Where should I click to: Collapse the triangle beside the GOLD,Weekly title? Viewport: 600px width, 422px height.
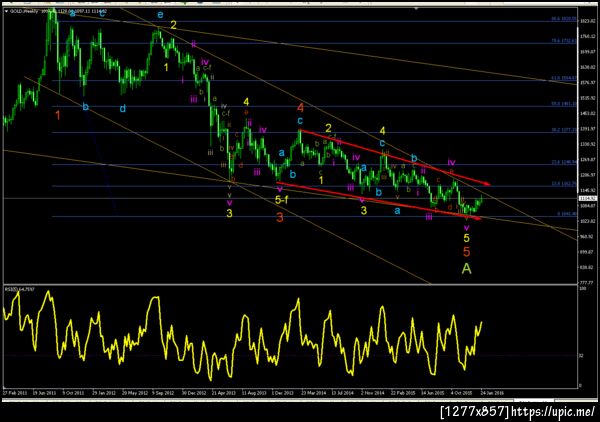tap(6, 11)
